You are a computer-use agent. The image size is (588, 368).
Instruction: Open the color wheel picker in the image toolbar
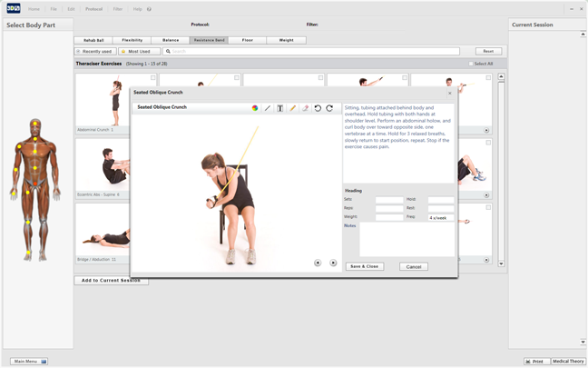coord(255,108)
